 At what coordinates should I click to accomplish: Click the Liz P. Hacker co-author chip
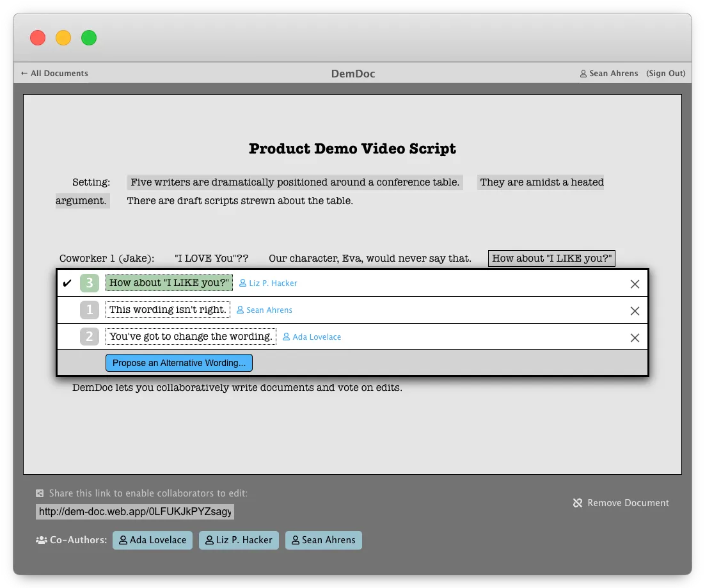tap(239, 540)
